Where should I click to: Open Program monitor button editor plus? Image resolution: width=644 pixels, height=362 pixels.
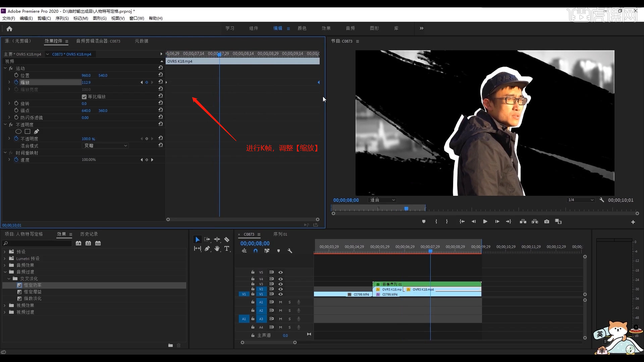pos(633,222)
